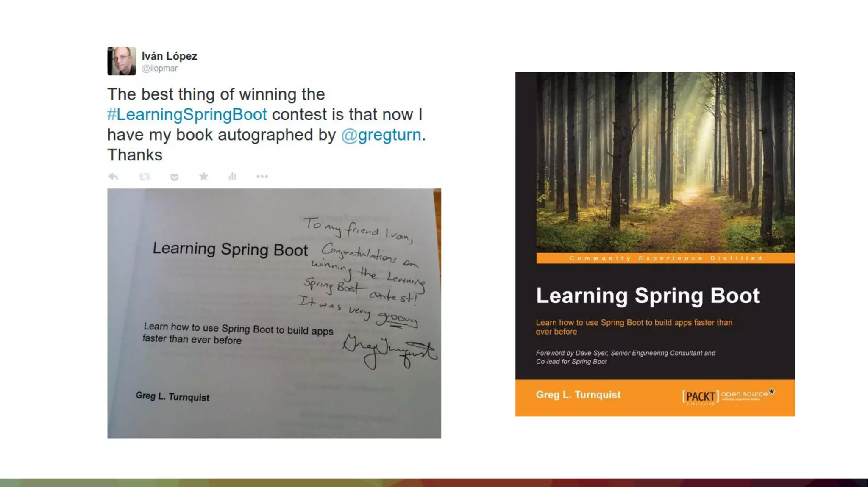868x487 pixels.
Task: Open the @gregturn mention link
Action: [381, 135]
